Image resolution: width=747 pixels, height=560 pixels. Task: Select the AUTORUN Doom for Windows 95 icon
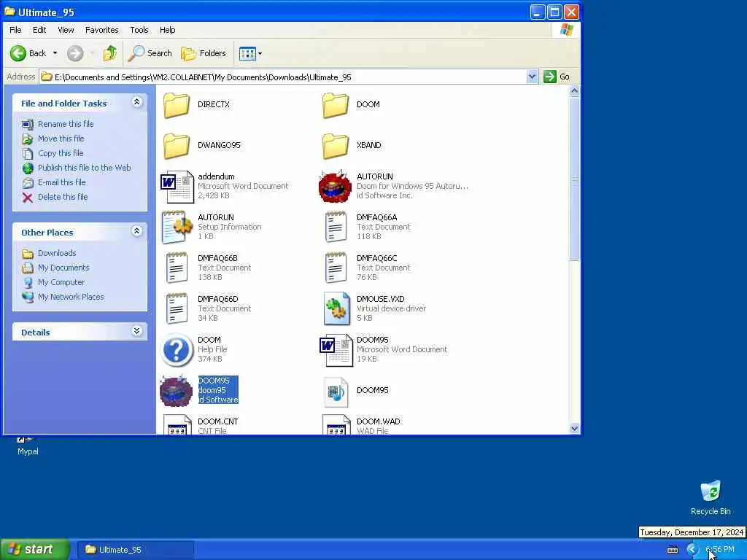[336, 186]
